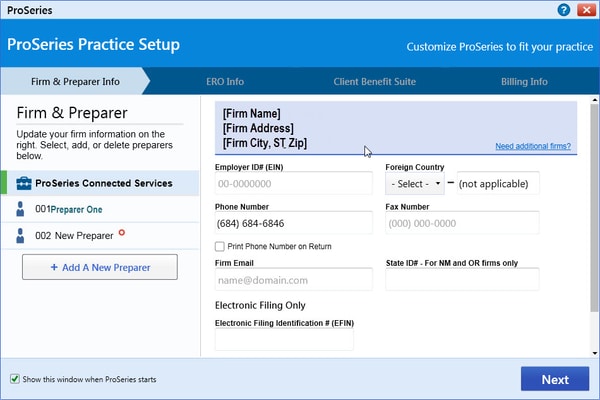Click the Phone Number field
This screenshot has height=400, width=600.
pos(293,223)
